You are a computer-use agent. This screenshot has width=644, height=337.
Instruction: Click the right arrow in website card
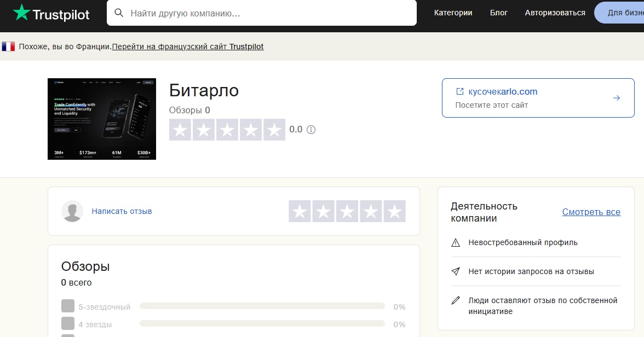click(616, 98)
